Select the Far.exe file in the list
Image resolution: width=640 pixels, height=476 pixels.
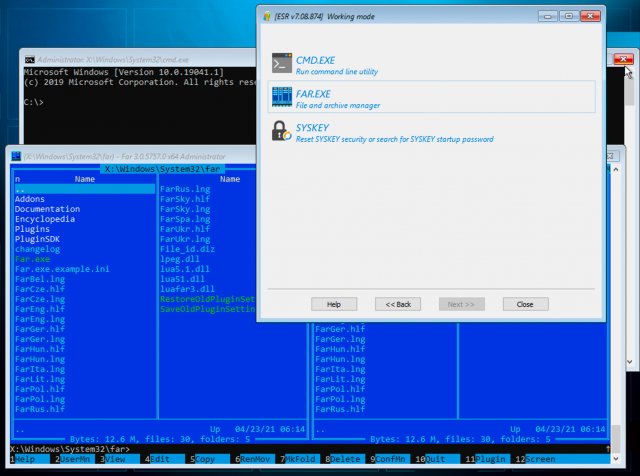click(x=32, y=259)
